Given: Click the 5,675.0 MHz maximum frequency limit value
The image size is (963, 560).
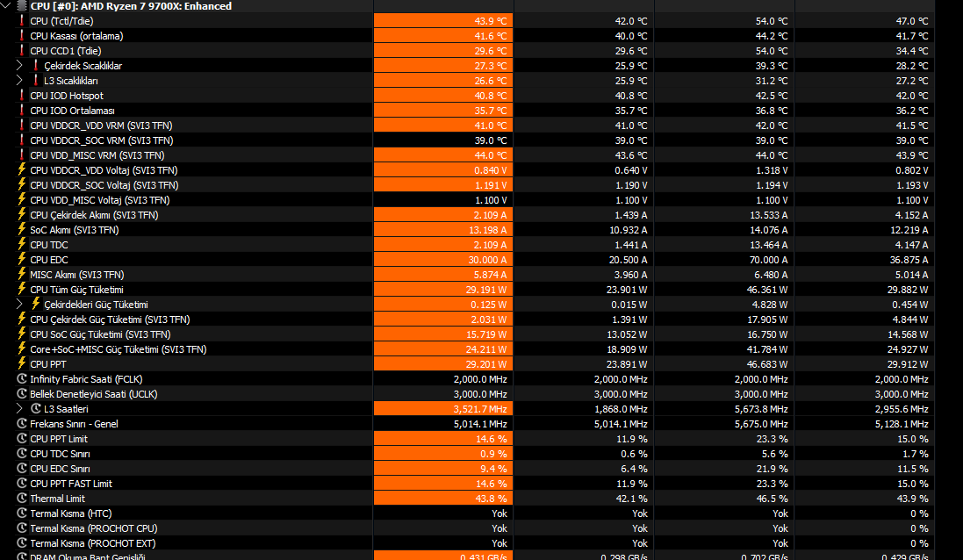Looking at the screenshot, I should pos(761,424).
